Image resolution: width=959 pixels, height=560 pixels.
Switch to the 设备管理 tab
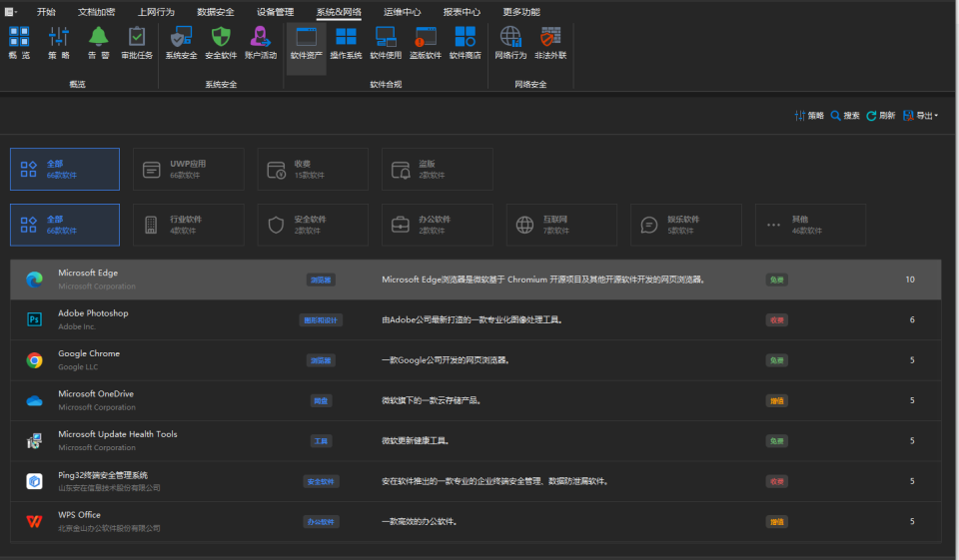276,12
